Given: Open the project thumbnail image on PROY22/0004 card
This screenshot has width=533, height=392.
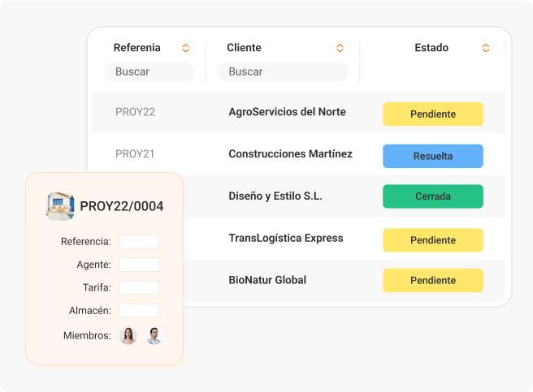Looking at the screenshot, I should pos(60,206).
